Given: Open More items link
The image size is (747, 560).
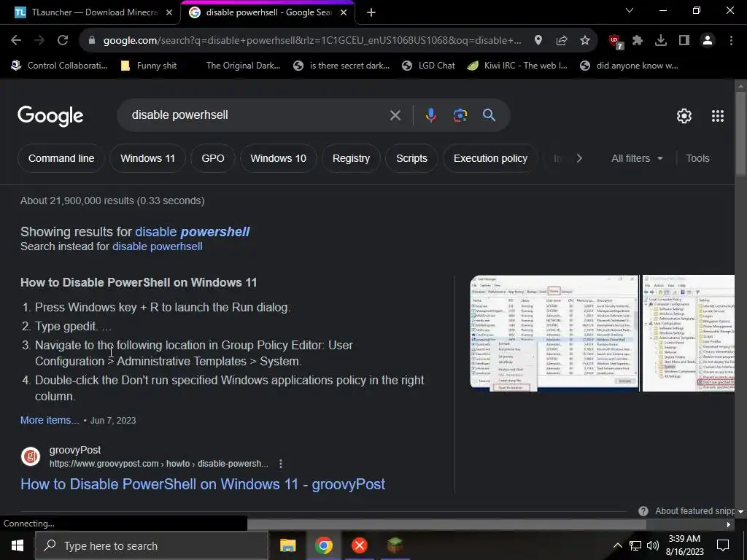Looking at the screenshot, I should 50,420.
